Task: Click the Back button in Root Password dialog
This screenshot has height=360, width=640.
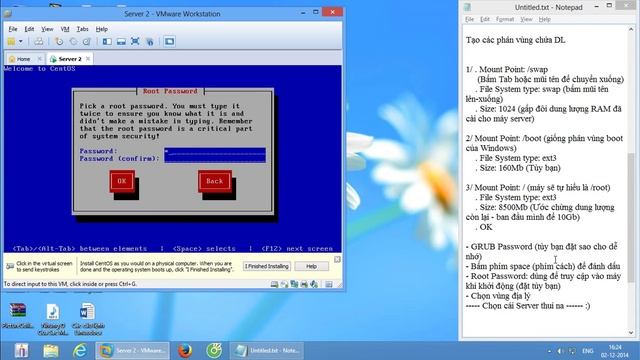Action: click(215, 181)
